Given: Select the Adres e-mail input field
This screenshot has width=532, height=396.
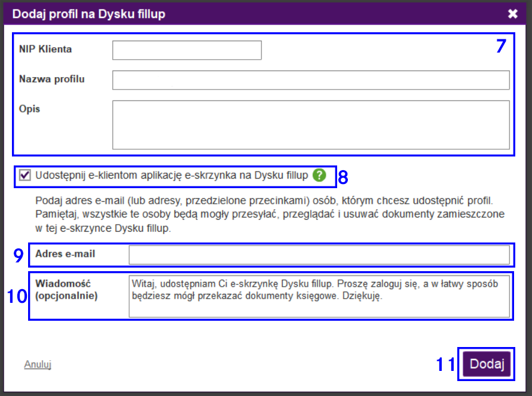Looking at the screenshot, I should (319, 254).
